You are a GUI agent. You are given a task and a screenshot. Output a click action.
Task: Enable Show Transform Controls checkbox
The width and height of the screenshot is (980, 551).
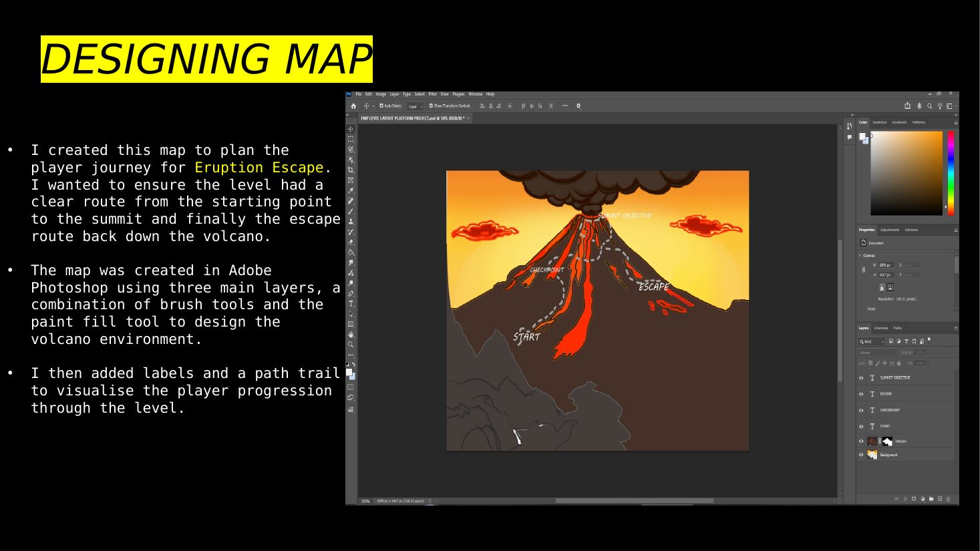pos(431,106)
